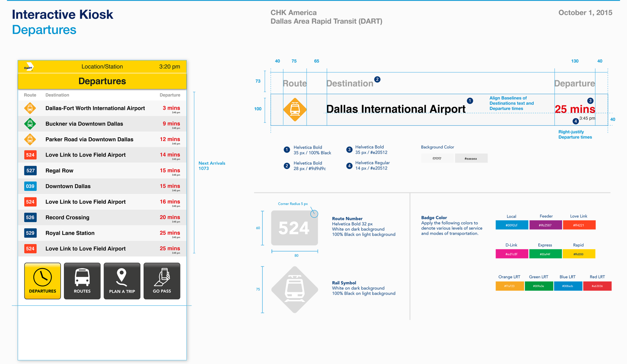The width and height of the screenshot is (627, 364).
Task: Pick the Rapid yellow color swatch
Action: click(x=579, y=254)
